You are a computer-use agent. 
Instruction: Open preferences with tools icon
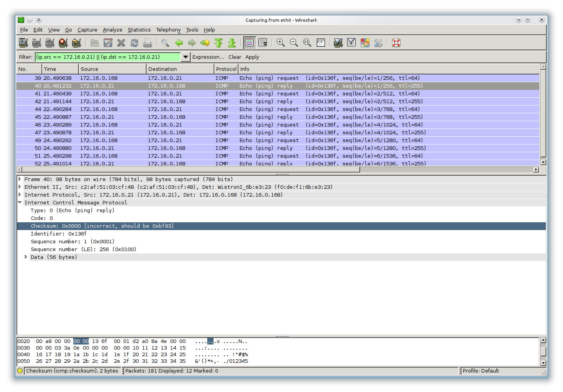click(378, 43)
